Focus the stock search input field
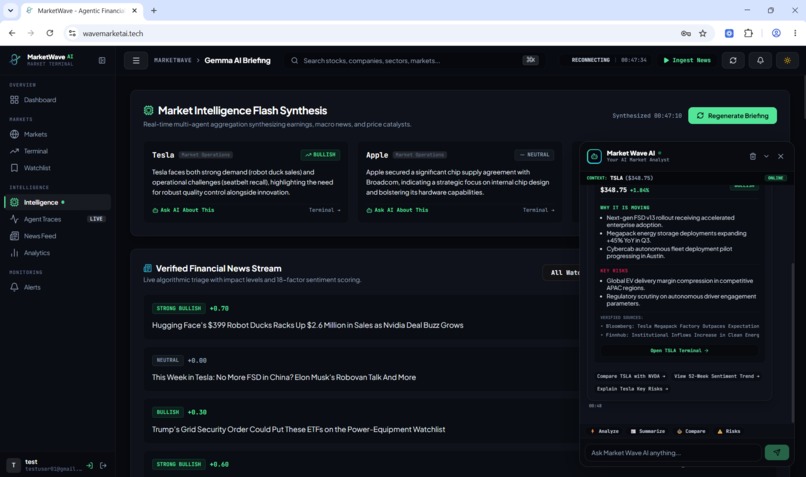 [x=414, y=61]
